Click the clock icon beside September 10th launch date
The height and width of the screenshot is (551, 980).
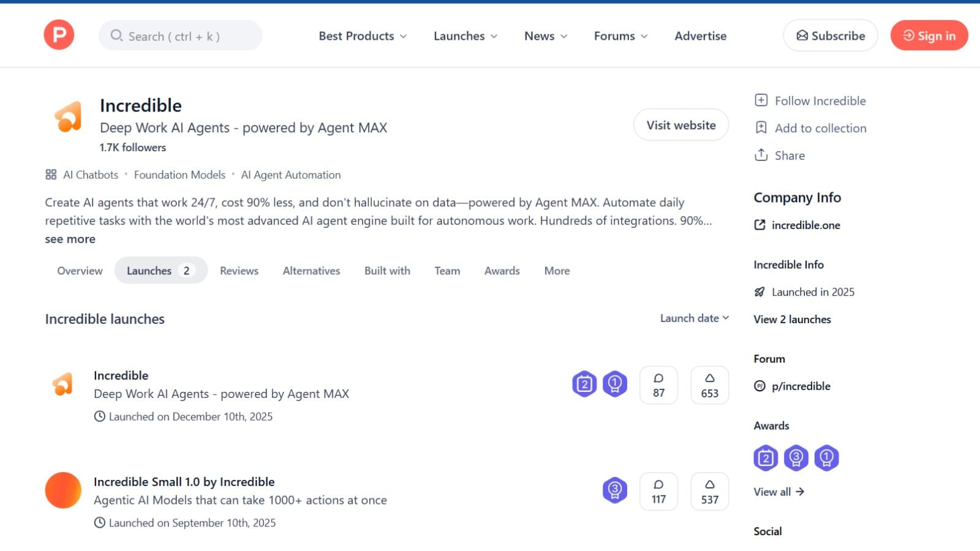(99, 523)
